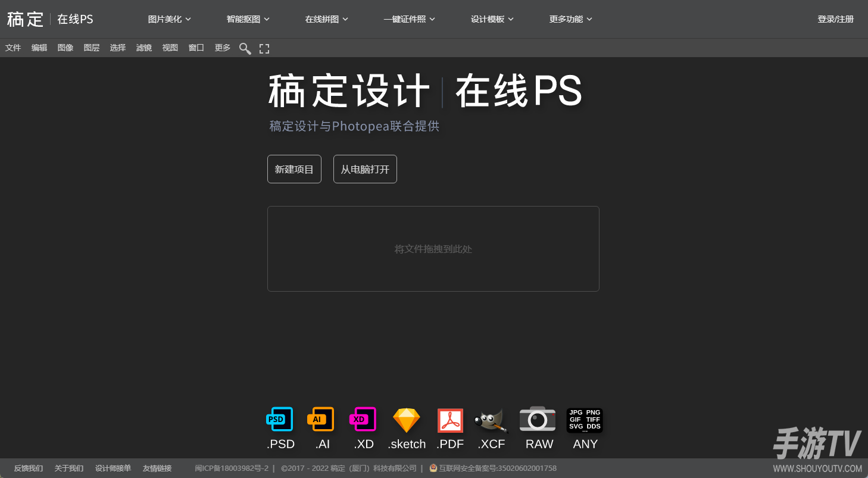868x478 pixels.
Task: Open the 文件 menu
Action: tap(13, 48)
